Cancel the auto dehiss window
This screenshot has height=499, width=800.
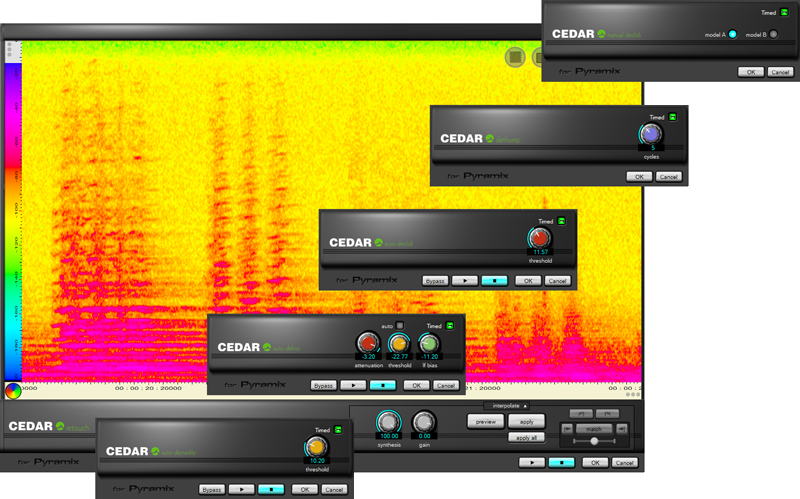point(445,385)
